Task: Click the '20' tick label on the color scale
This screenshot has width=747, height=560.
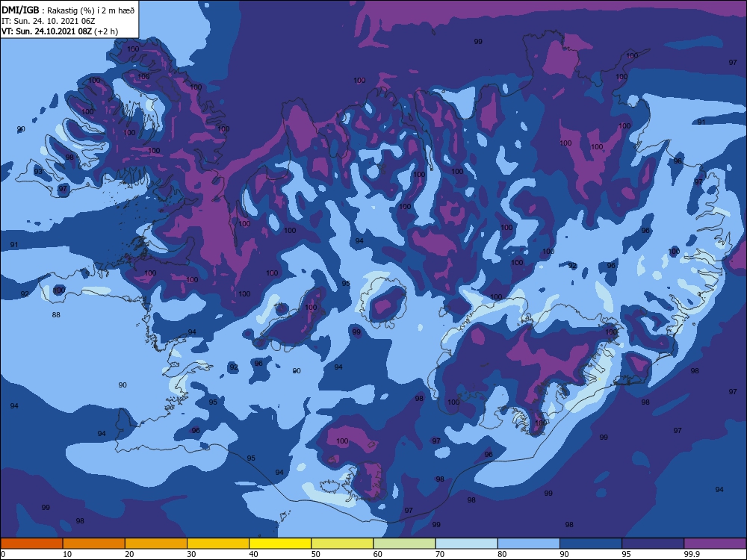Action: (129, 554)
